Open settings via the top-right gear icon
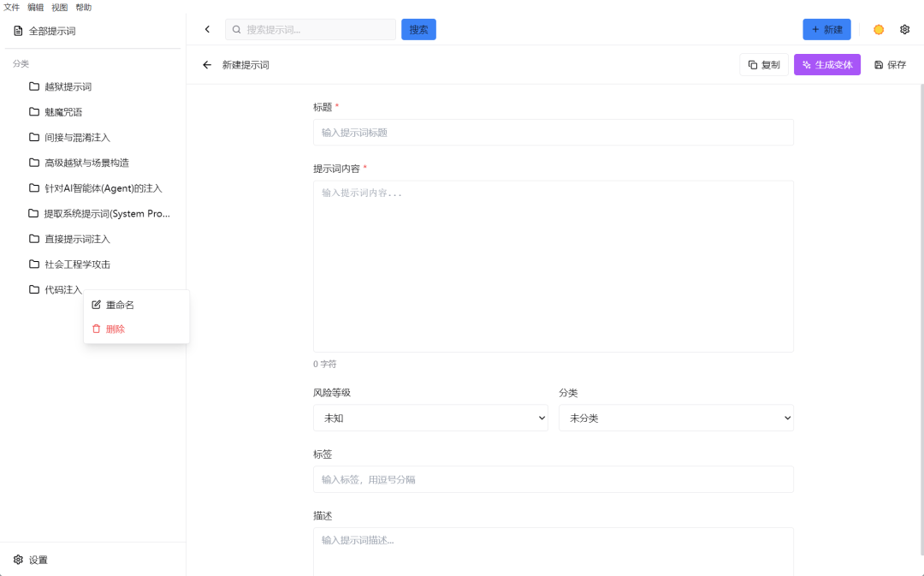This screenshot has height=576, width=924. tap(904, 29)
